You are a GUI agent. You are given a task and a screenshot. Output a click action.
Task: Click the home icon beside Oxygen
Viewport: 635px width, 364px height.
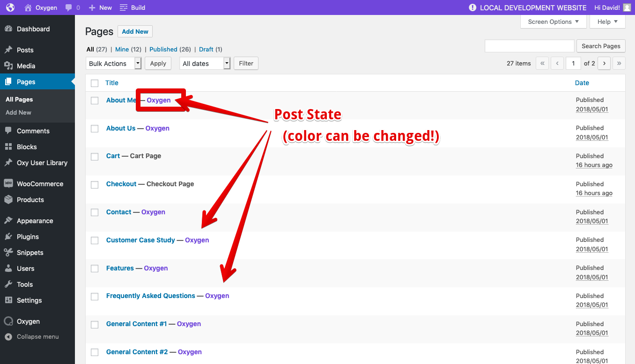tap(28, 7)
